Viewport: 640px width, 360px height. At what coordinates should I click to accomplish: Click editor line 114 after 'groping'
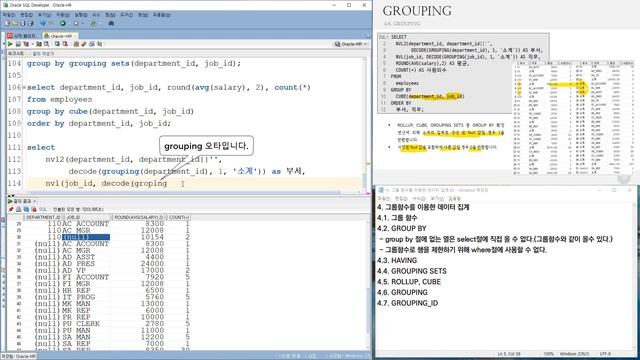pos(168,184)
